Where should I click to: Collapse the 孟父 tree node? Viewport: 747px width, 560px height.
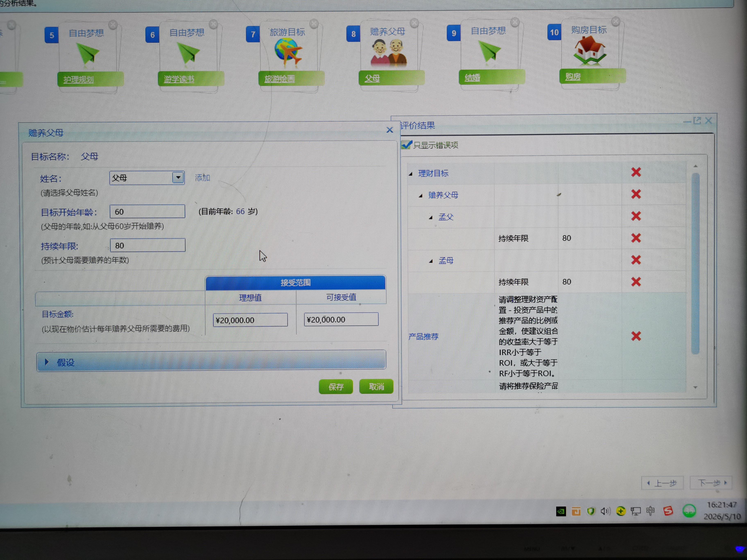(431, 217)
